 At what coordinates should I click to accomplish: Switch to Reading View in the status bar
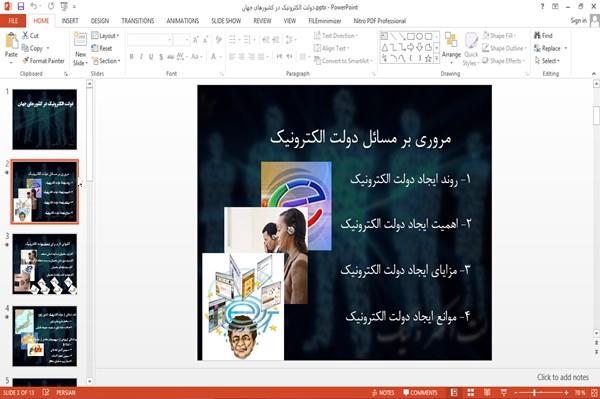(x=487, y=392)
